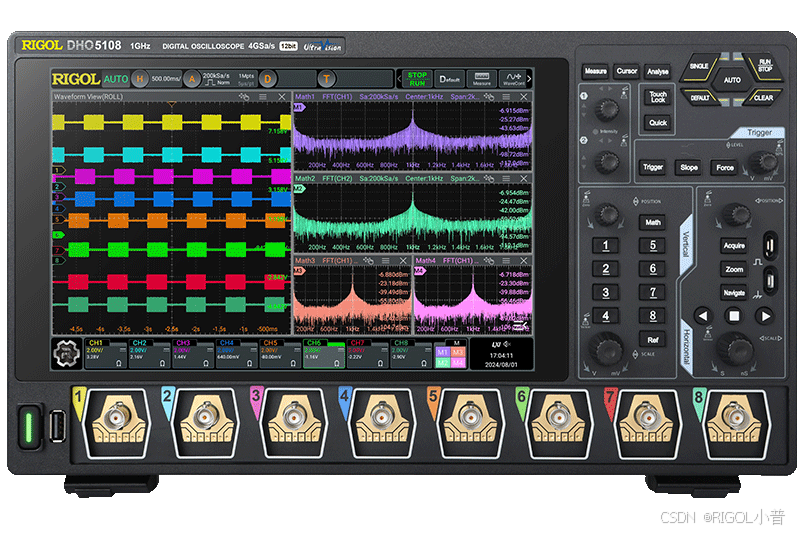Viewport: 800px width, 533px height.
Task: Click touch-gesture icon in Waveform View header
Action: point(244,96)
